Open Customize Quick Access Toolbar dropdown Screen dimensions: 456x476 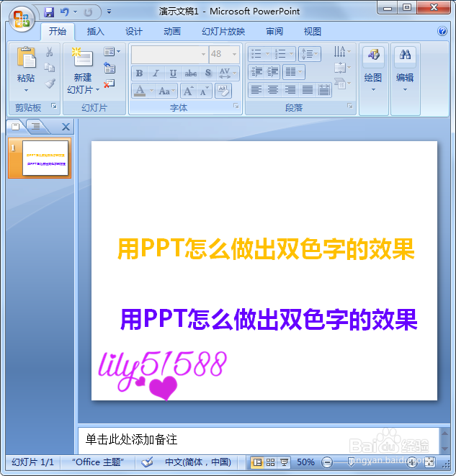[109, 12]
